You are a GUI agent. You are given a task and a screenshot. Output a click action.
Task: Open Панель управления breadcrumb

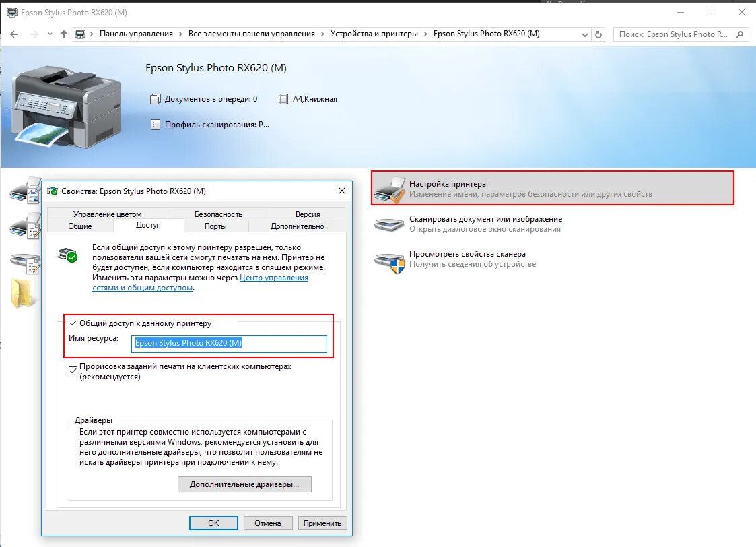tap(136, 34)
